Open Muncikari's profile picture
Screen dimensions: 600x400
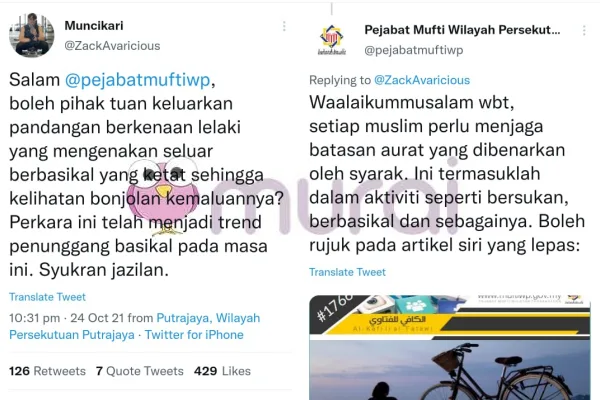pos(31,35)
